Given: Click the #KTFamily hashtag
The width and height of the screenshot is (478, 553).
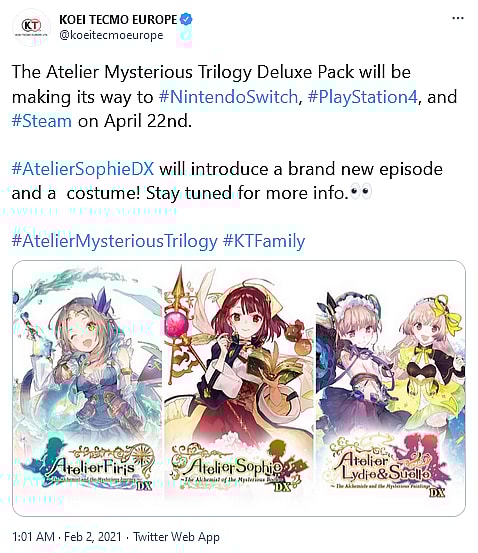Looking at the screenshot, I should pyautogui.click(x=264, y=241).
